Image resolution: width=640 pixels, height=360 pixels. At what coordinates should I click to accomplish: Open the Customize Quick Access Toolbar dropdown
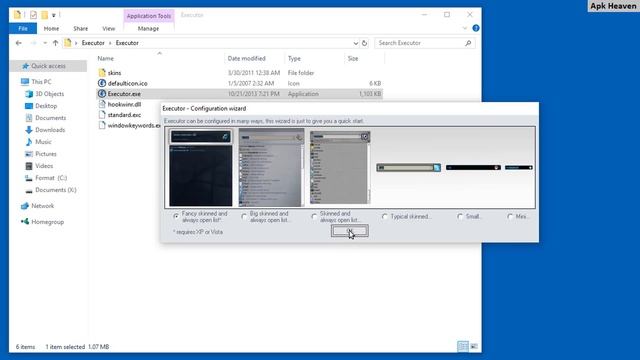(x=53, y=16)
